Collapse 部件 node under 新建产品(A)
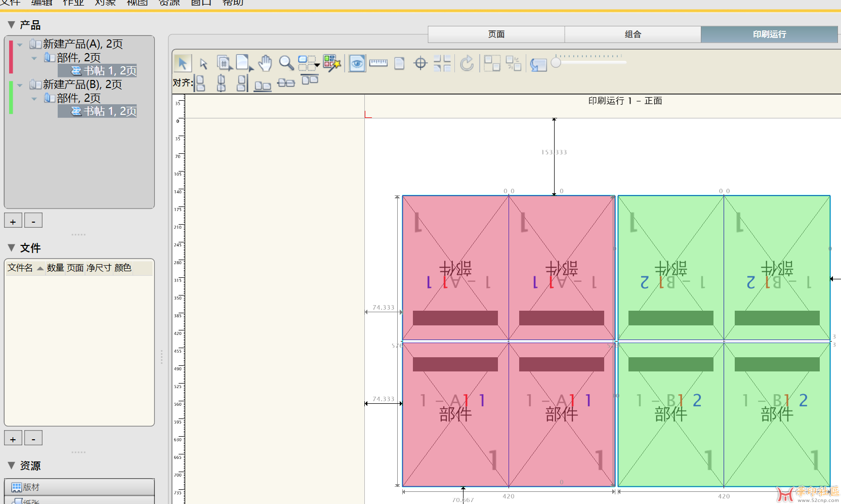Image resolution: width=841 pixels, height=504 pixels. (x=34, y=58)
